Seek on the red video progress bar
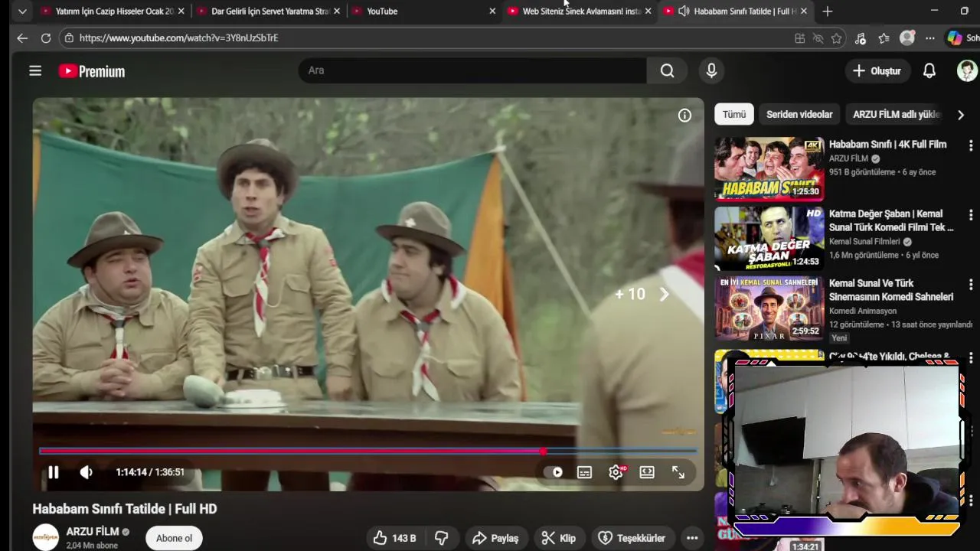 [x=367, y=452]
